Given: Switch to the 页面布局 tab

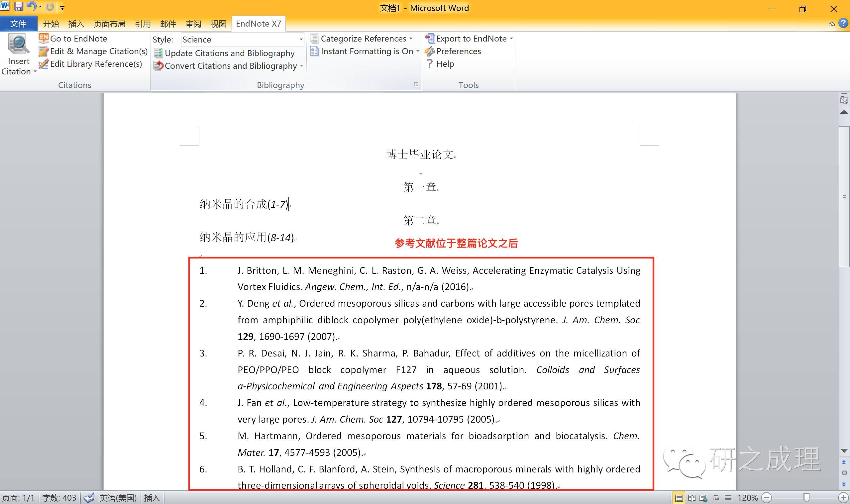Looking at the screenshot, I should point(109,24).
